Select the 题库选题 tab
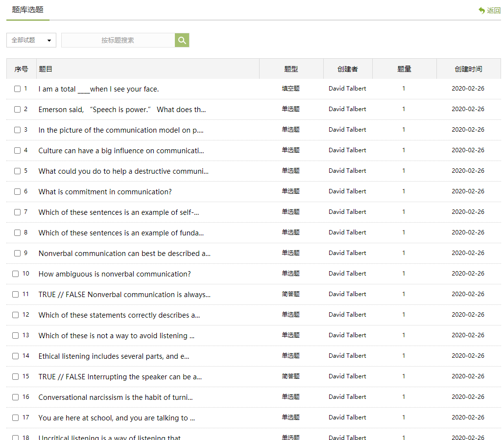Image resolution: width=504 pixels, height=440 pixels. [x=27, y=10]
